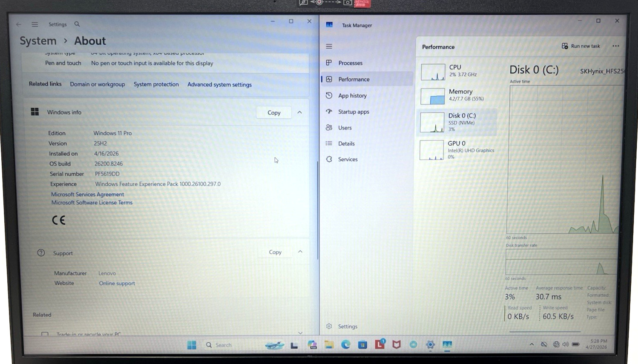Screen dimensions: 638x364
Task: Open Microsoft Store from the taskbar
Action: [362, 345]
